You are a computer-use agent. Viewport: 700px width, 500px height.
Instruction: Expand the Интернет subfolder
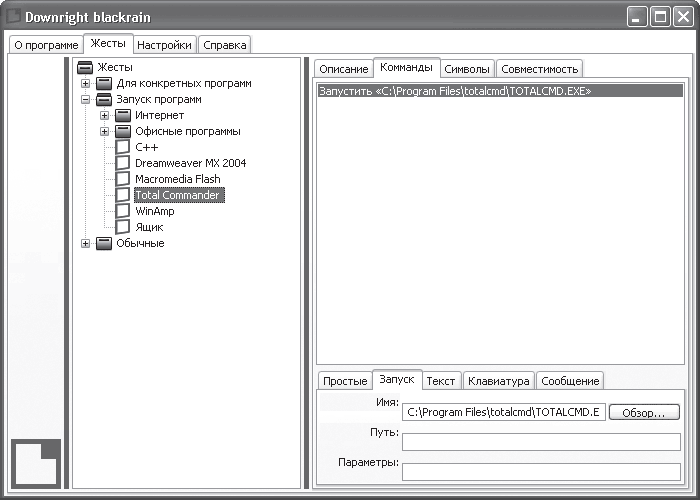(x=104, y=116)
